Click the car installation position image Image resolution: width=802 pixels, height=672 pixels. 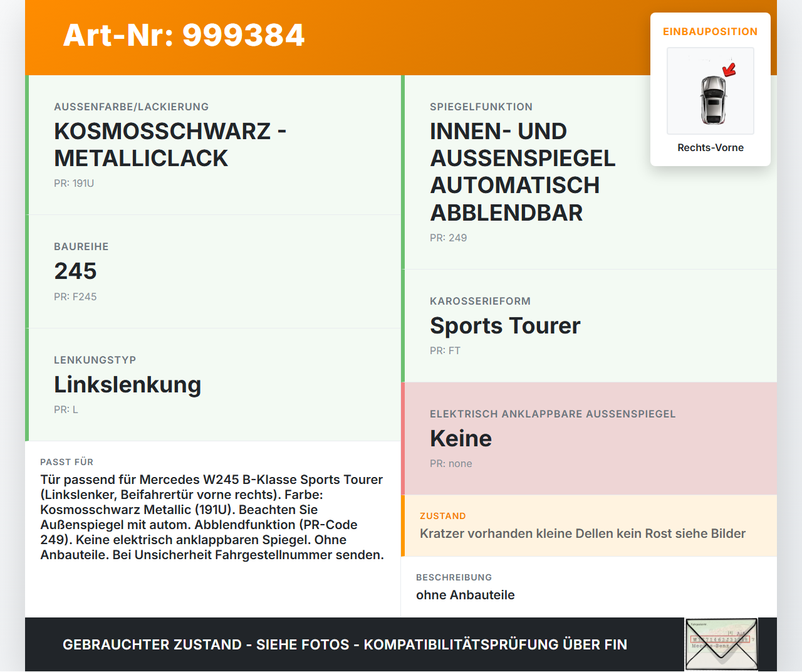pos(711,91)
